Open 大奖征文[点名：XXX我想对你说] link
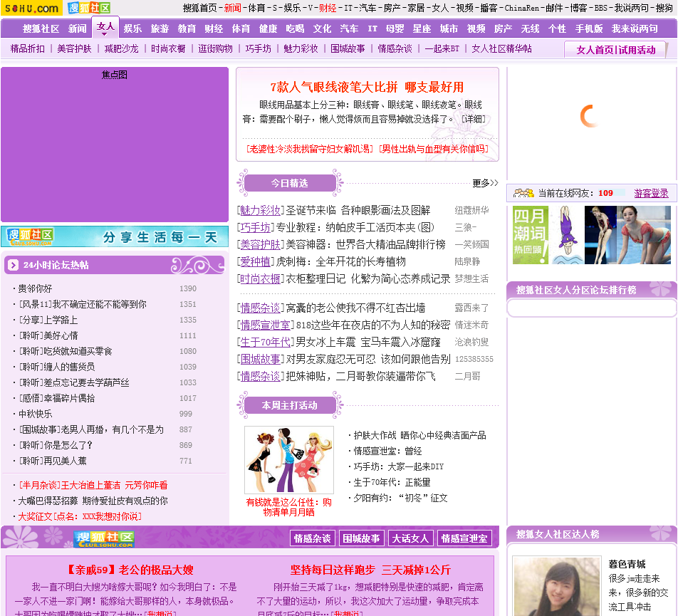 pyautogui.click(x=80, y=516)
